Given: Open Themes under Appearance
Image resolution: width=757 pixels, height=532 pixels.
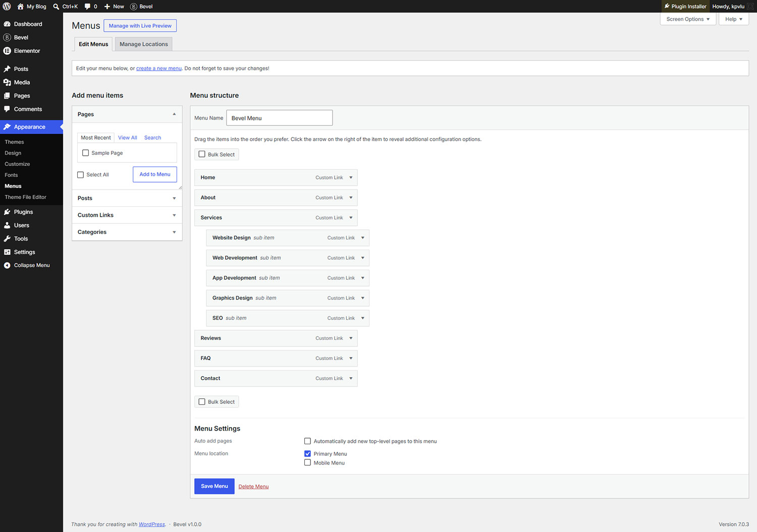Looking at the screenshot, I should 14,142.
